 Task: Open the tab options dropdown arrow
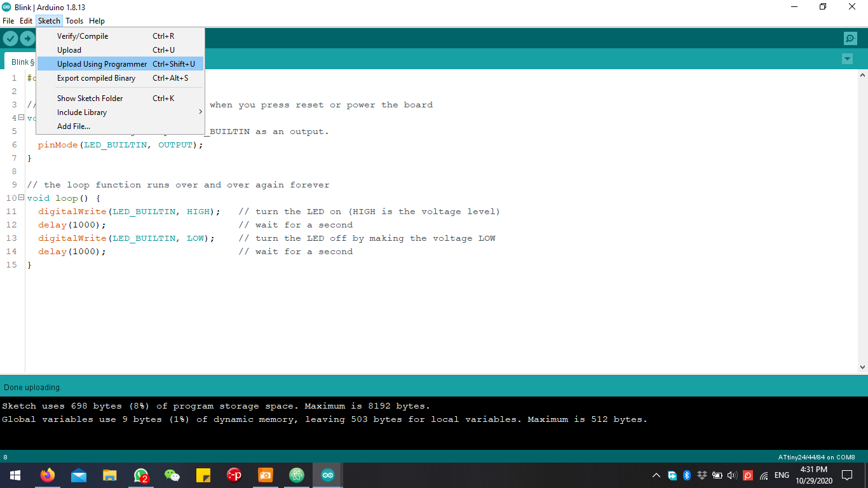847,59
